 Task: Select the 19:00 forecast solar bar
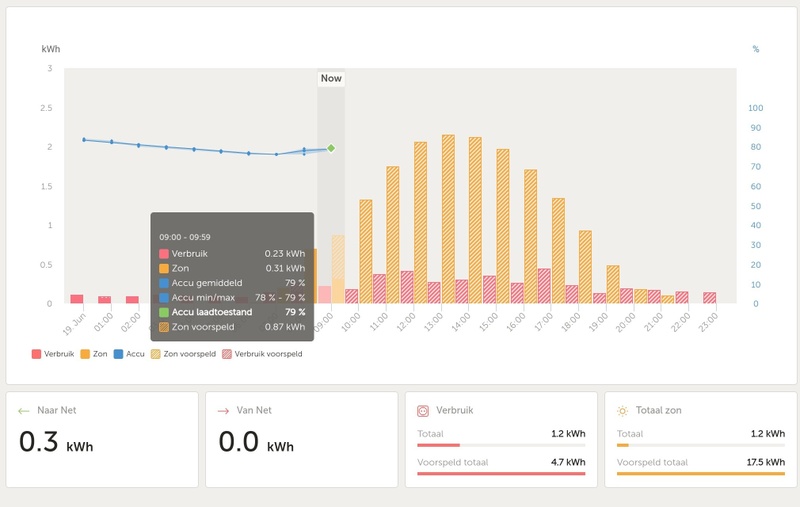(613, 284)
